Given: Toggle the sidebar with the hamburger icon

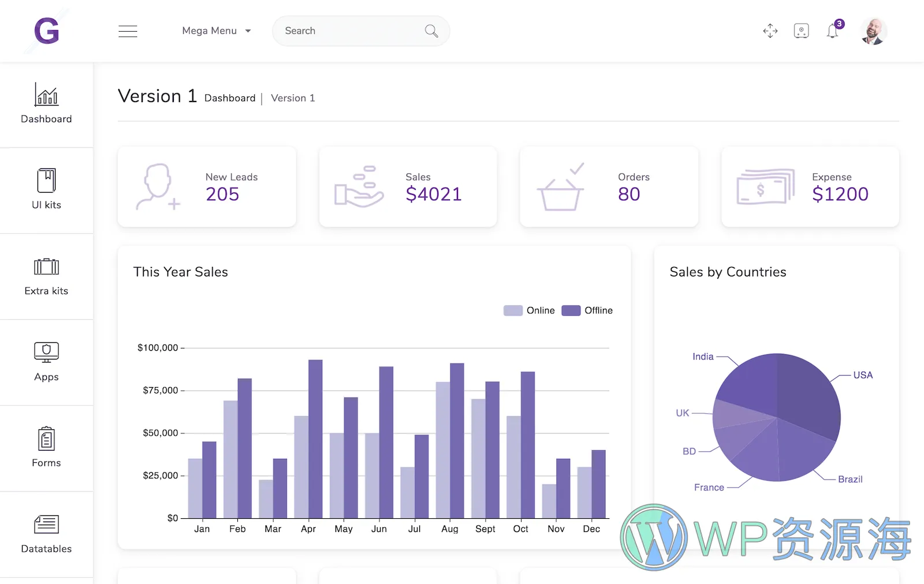Looking at the screenshot, I should 128,31.
